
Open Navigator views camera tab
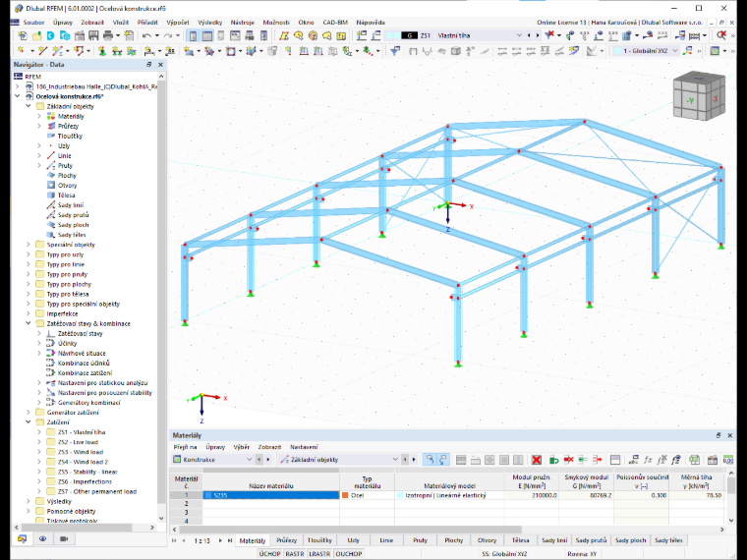[64, 538]
